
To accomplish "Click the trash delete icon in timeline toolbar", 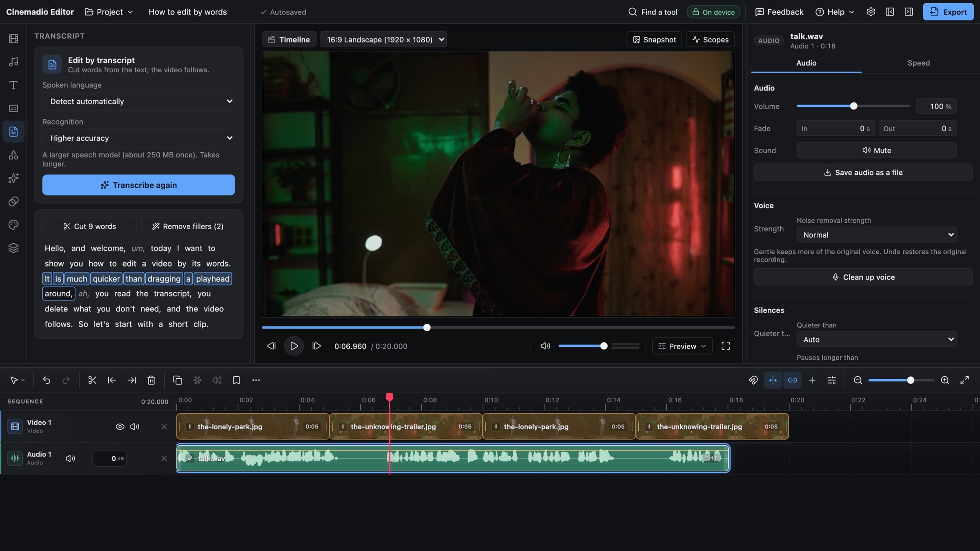I will [151, 380].
